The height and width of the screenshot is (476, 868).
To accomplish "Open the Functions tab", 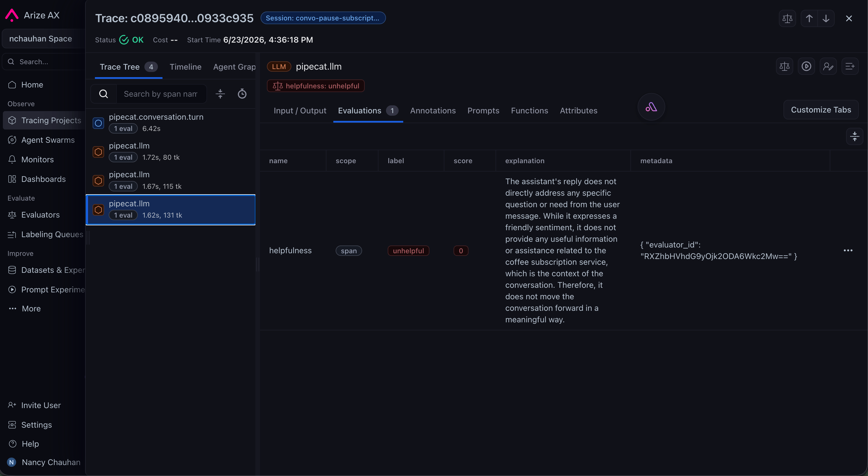I will coord(529,111).
